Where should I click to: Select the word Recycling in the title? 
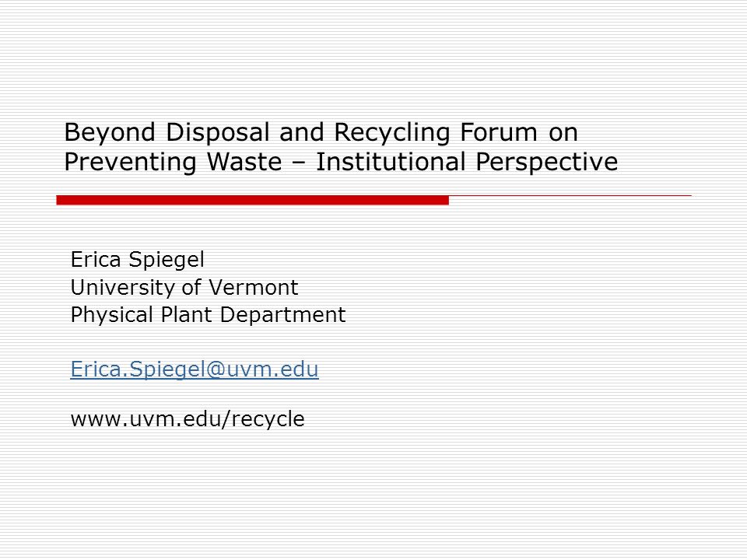[392, 133]
